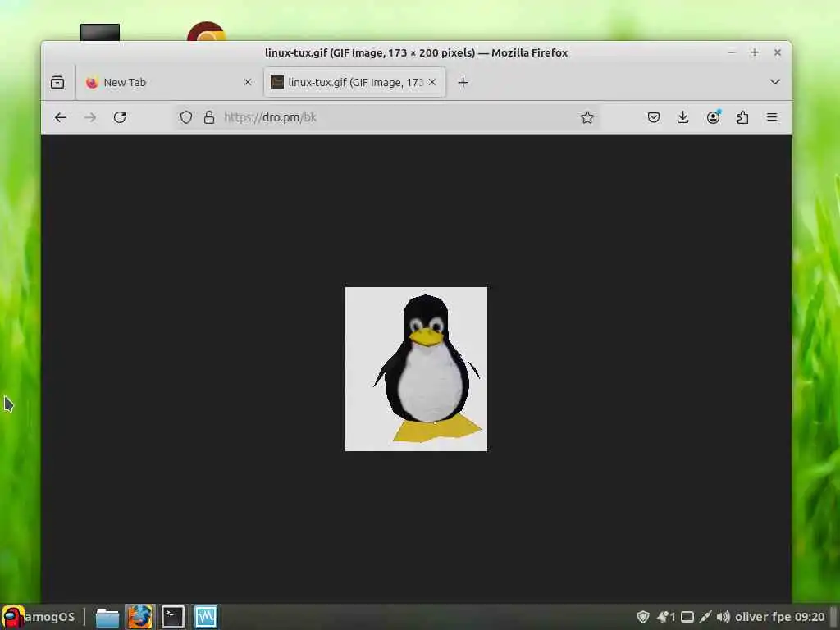Bookmark this page with the star

pyautogui.click(x=587, y=117)
